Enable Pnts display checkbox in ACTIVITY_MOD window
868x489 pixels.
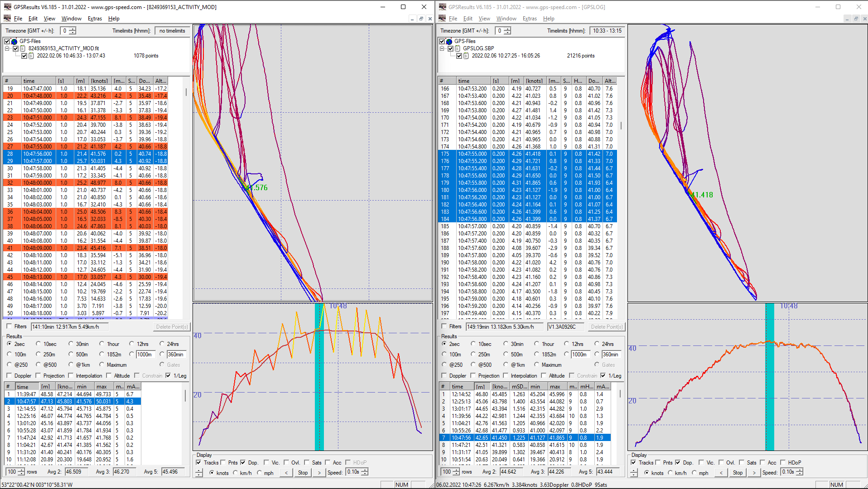point(223,463)
